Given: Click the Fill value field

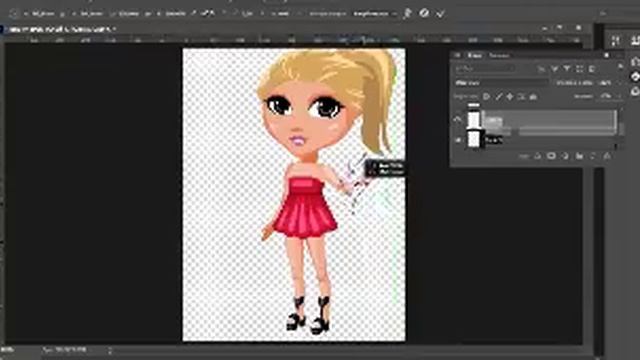Looking at the screenshot, I should click(606, 96).
